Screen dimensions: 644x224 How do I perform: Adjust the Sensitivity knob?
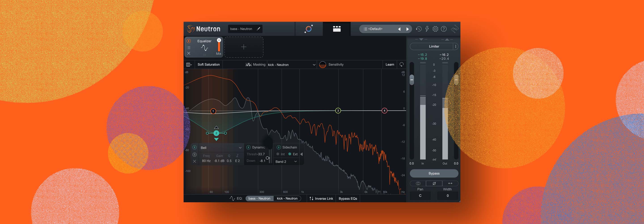pyautogui.click(x=323, y=65)
